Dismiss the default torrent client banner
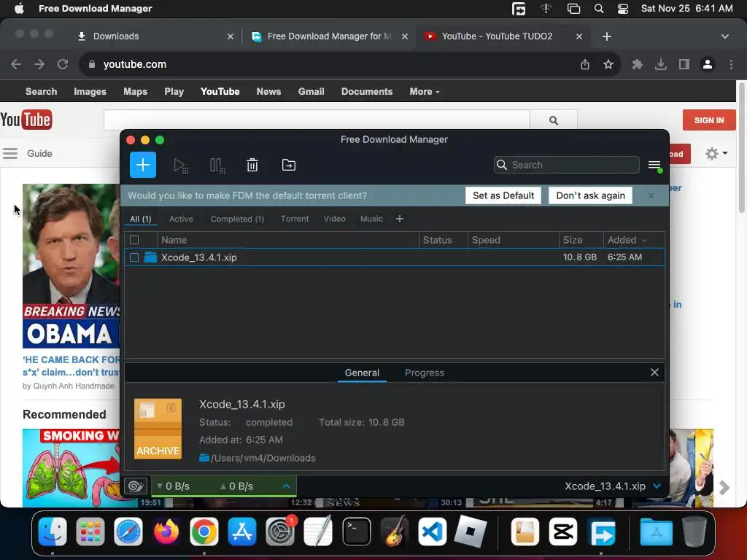Screen dimensions: 747x560 pyautogui.click(x=651, y=195)
